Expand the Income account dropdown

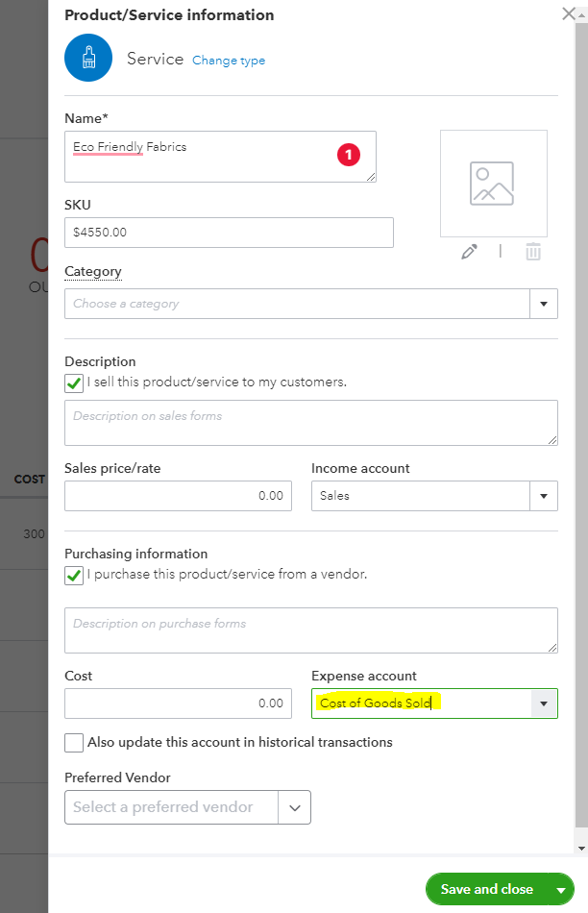point(544,496)
